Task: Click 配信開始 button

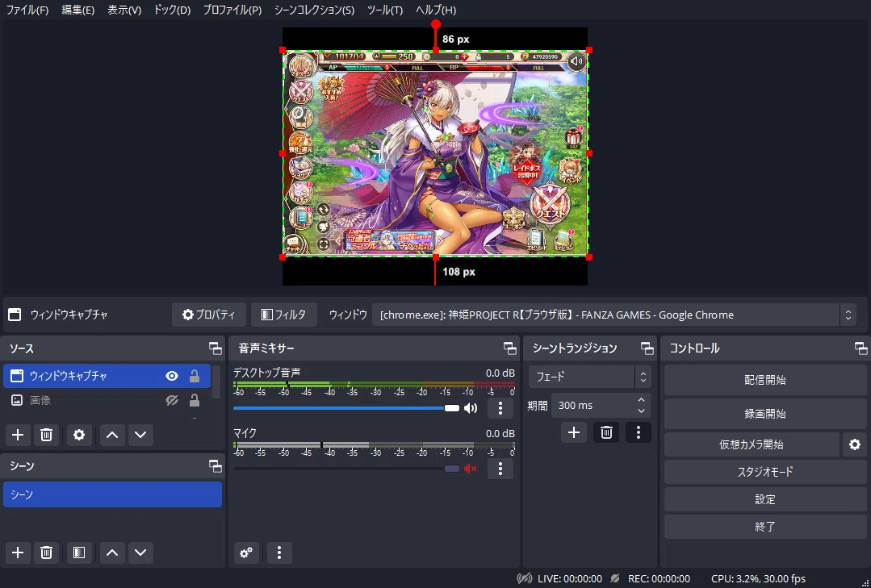Action: point(765,381)
